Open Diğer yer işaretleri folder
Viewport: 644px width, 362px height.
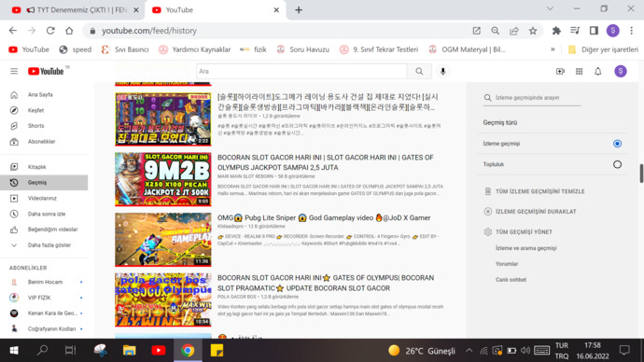[603, 49]
